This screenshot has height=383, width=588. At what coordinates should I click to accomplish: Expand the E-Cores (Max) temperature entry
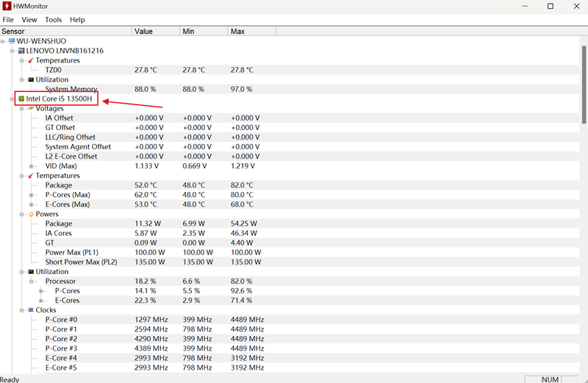32,204
